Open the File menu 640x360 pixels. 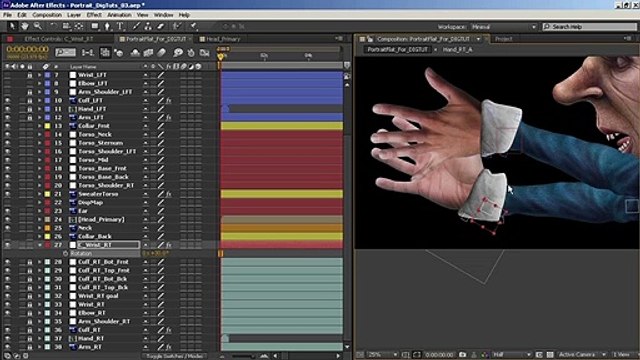click(7, 15)
